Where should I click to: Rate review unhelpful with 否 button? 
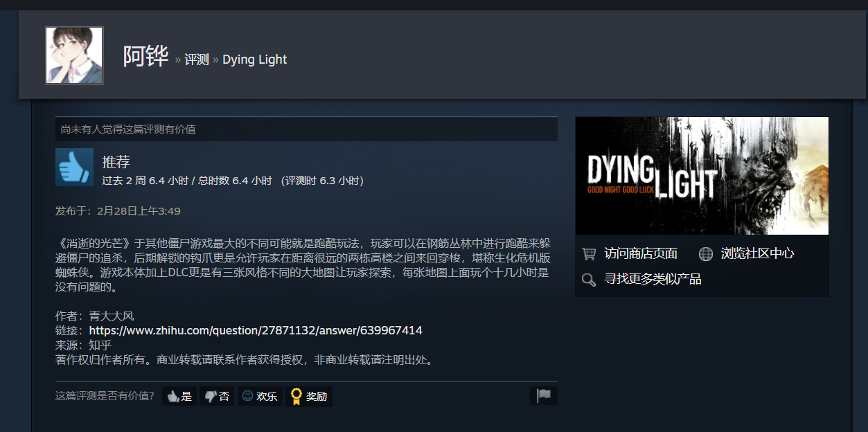pos(217,396)
